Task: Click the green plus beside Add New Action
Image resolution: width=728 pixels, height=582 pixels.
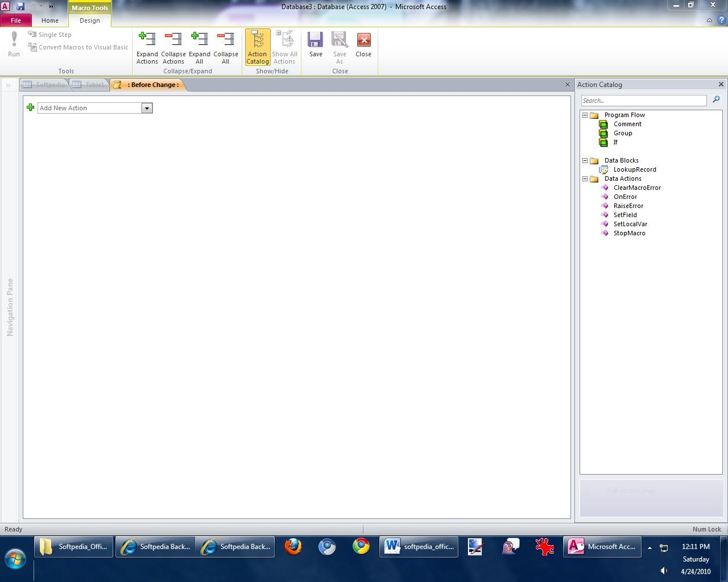Action: [31, 107]
